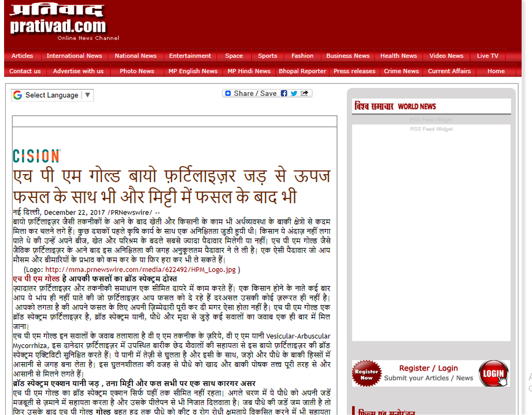Click the article headline 'एच पी एम गोल्ड बायो फ़र्टिलाइज़र'
The image size is (532, 415).
[x=172, y=186]
